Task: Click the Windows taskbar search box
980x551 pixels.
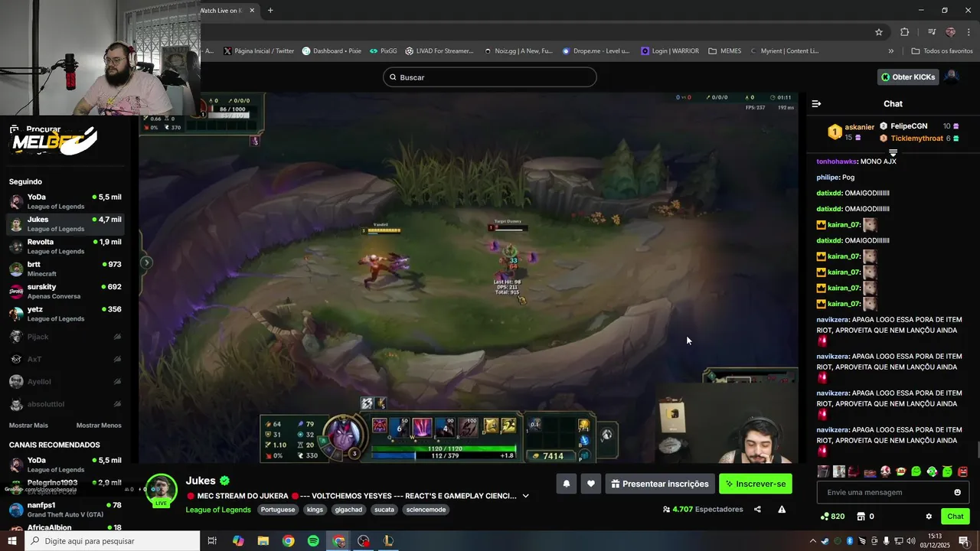Action: pyautogui.click(x=113, y=541)
